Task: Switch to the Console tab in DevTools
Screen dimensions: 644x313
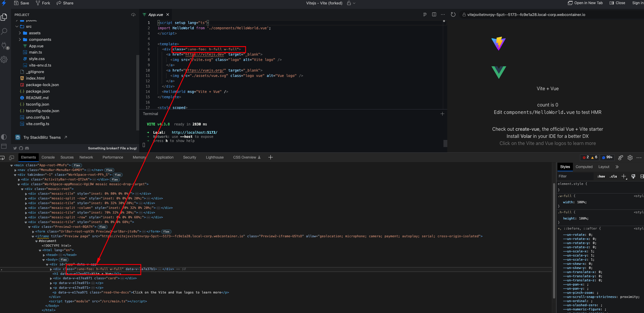Action: (x=48, y=157)
